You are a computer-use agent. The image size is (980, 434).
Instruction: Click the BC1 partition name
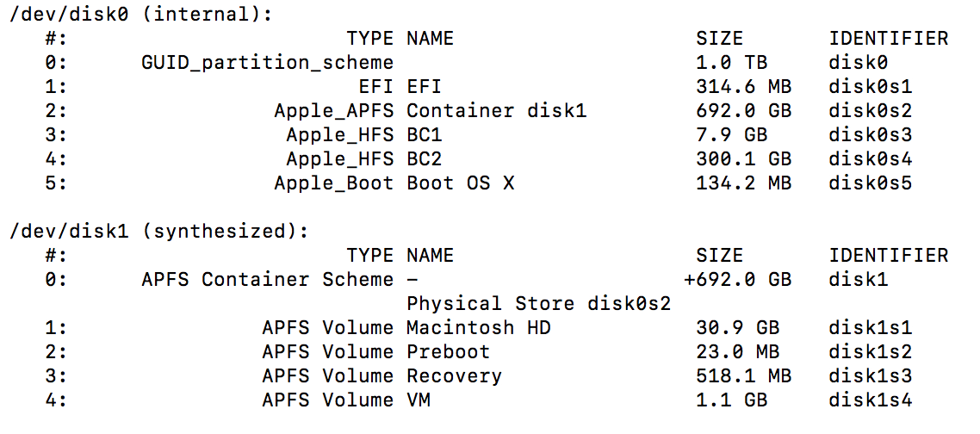click(x=425, y=134)
